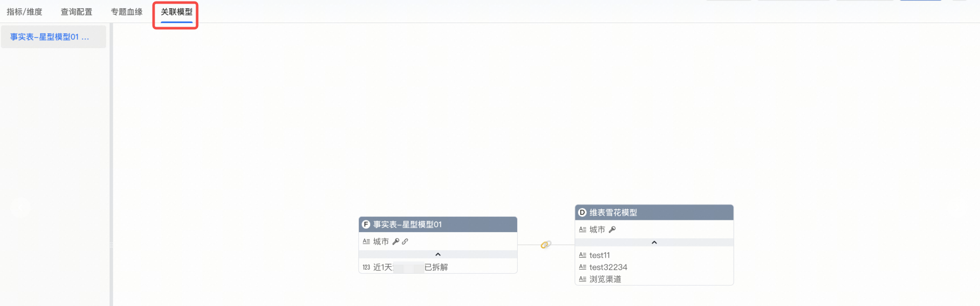Click the 123 numeric type icon on 近1天 row
The width and height of the screenshot is (980, 306).
tap(366, 267)
